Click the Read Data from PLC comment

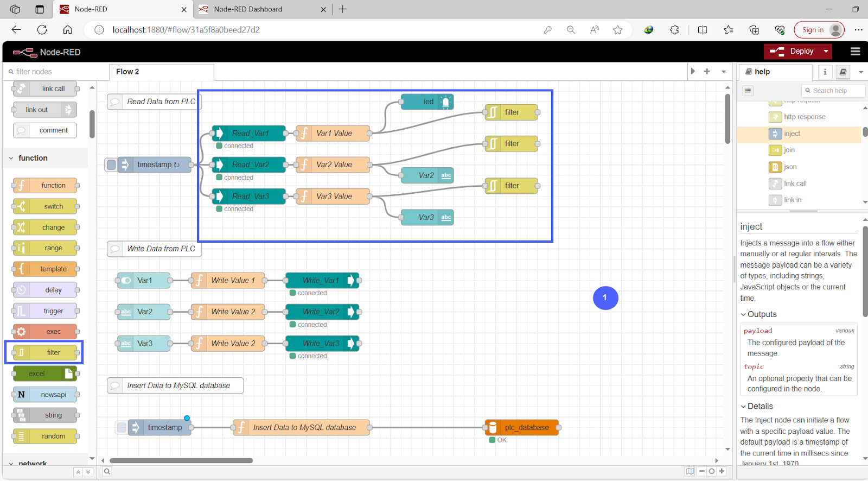coord(154,102)
